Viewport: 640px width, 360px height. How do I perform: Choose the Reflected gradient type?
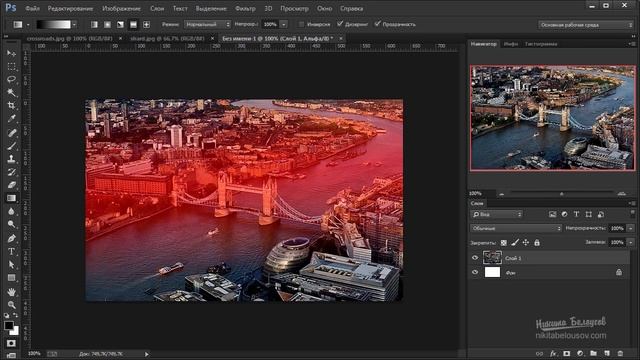tap(133, 24)
